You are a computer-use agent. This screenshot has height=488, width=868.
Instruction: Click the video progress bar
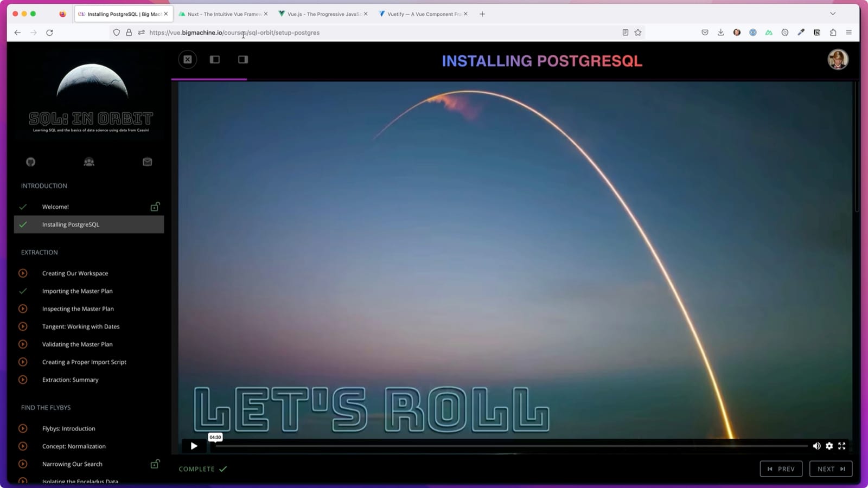coord(510,446)
